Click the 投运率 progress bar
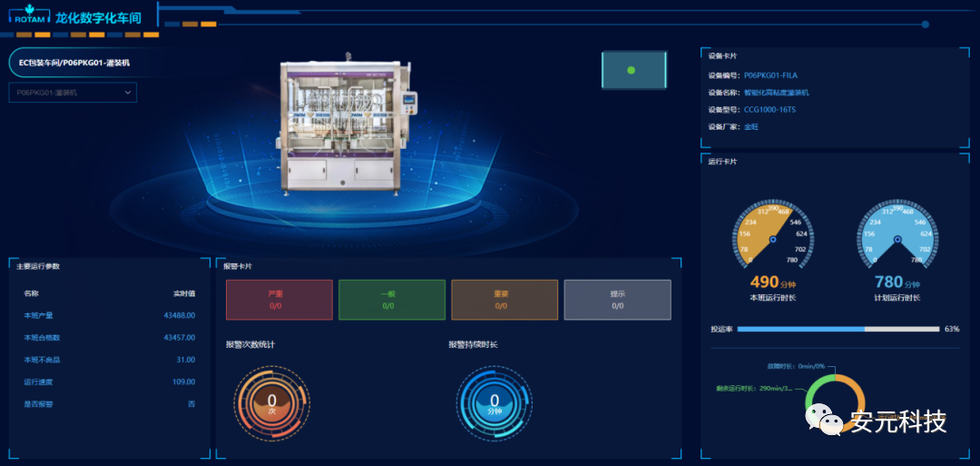Viewport: 980px width, 466px height. pos(838,329)
